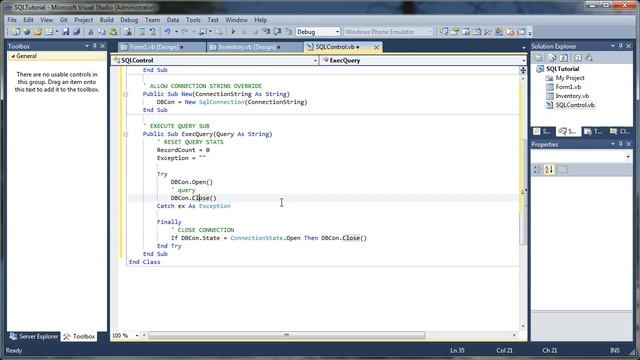The image size is (640, 360).
Task: Switch to the Server Explorer tab
Action: [x=34, y=337]
